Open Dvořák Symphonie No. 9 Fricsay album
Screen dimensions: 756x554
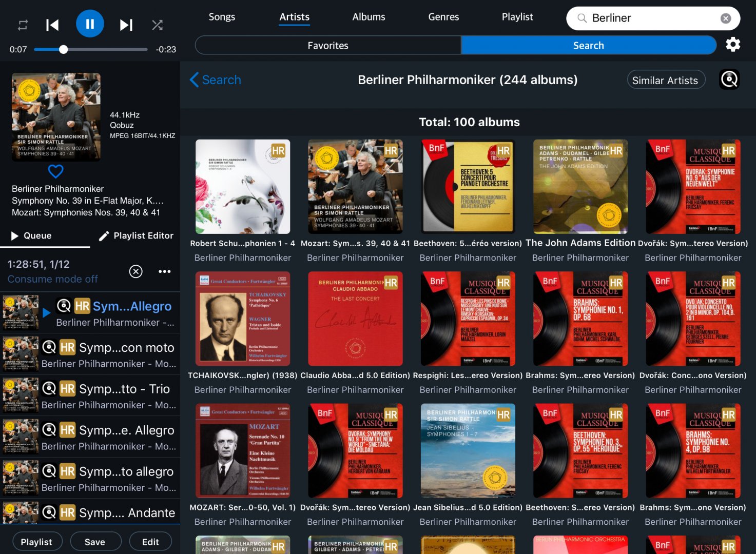click(x=693, y=187)
